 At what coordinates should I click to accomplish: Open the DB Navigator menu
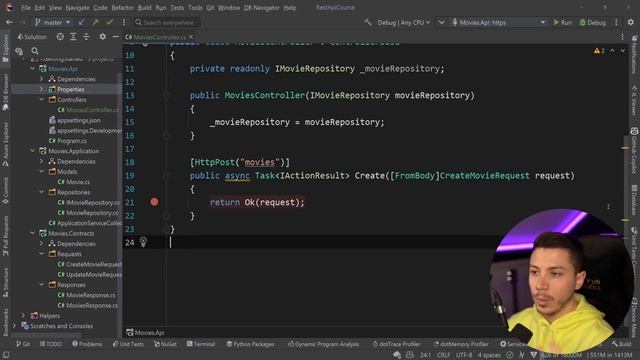tap(262, 8)
